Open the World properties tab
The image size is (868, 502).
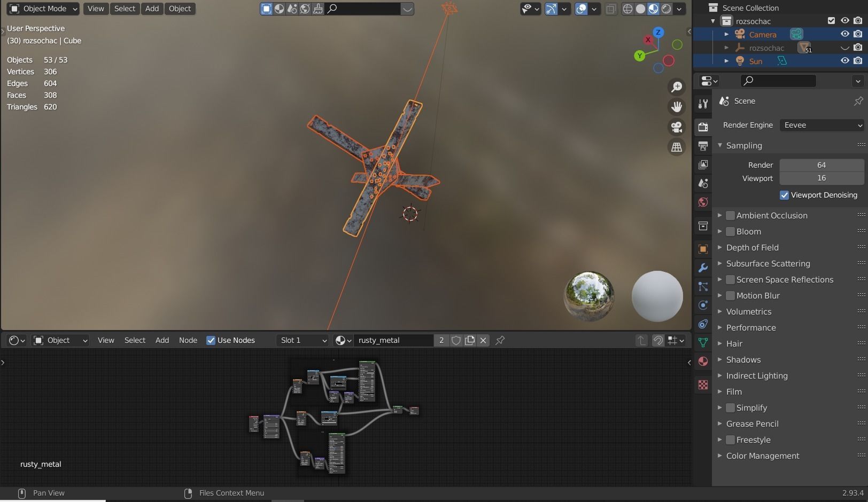pyautogui.click(x=703, y=202)
